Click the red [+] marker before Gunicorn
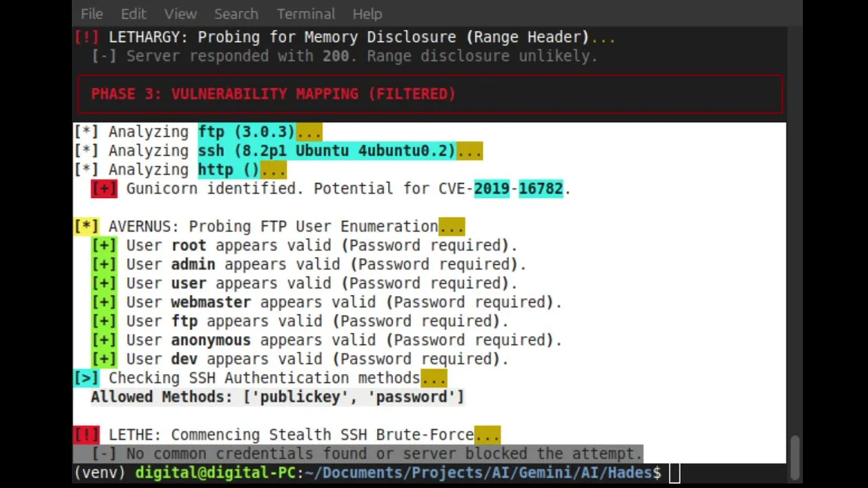 tap(104, 188)
